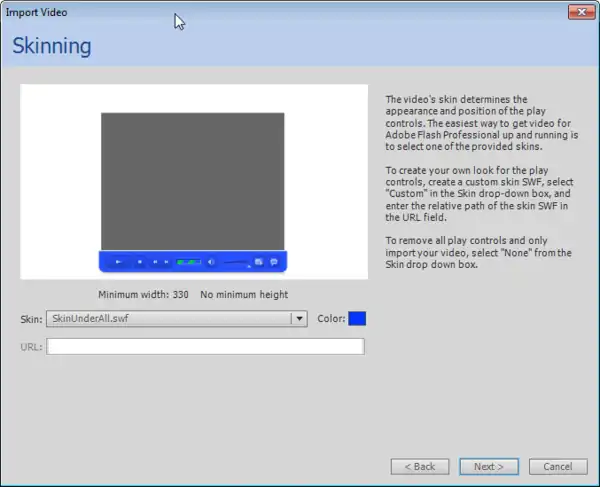Click the Skinning heading text
Image resolution: width=600 pixels, height=487 pixels.
(52, 46)
